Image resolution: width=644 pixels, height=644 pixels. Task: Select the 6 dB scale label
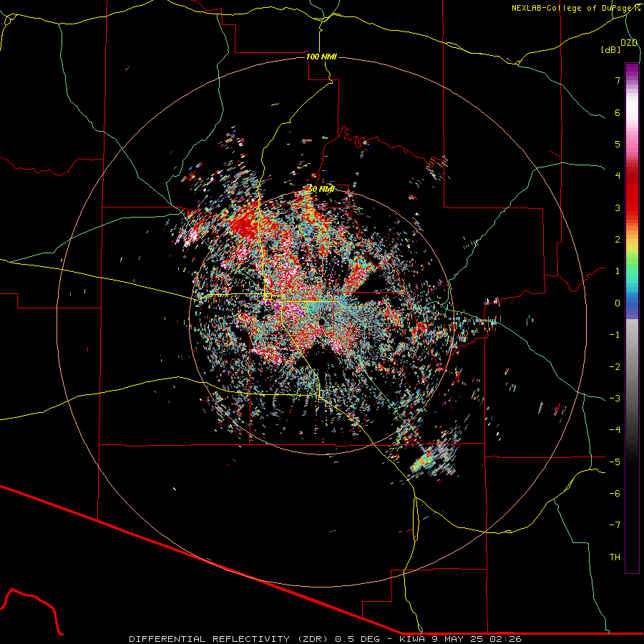click(618, 112)
